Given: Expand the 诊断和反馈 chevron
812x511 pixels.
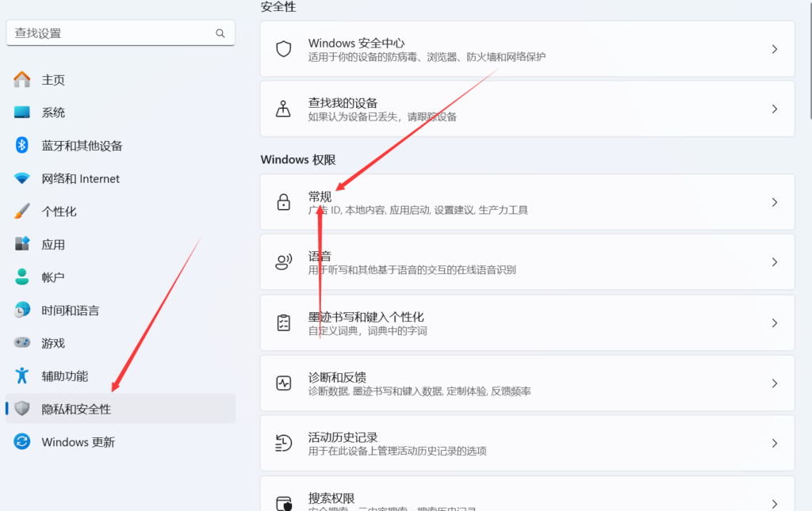Looking at the screenshot, I should coord(774,383).
